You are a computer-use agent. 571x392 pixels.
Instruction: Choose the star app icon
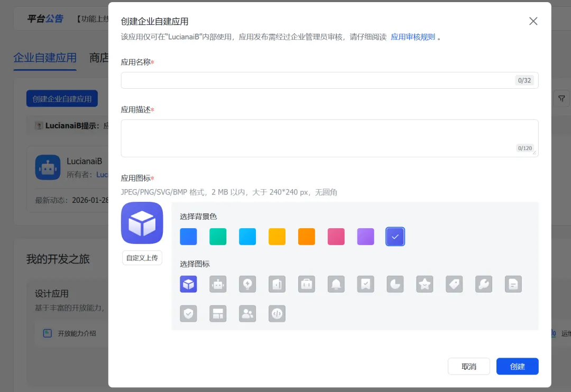click(425, 284)
